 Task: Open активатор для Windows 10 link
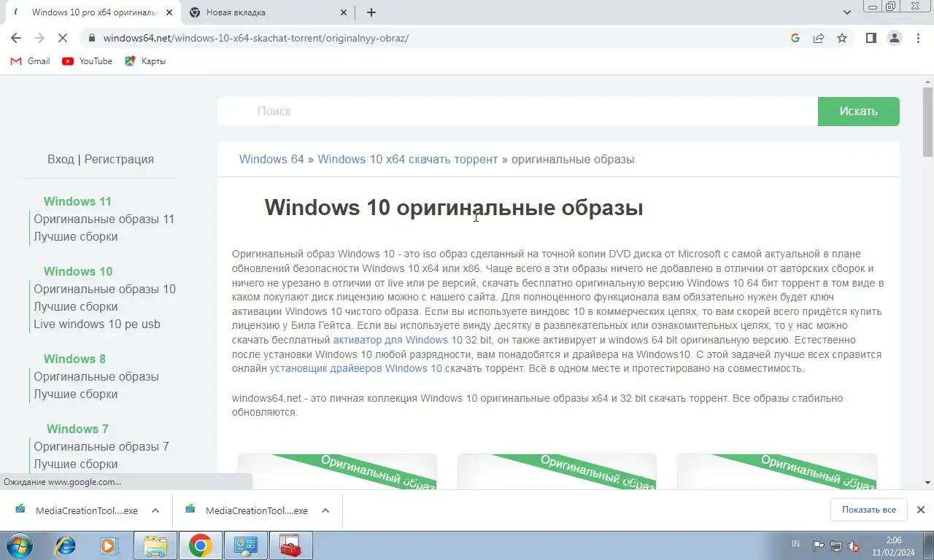[398, 340]
